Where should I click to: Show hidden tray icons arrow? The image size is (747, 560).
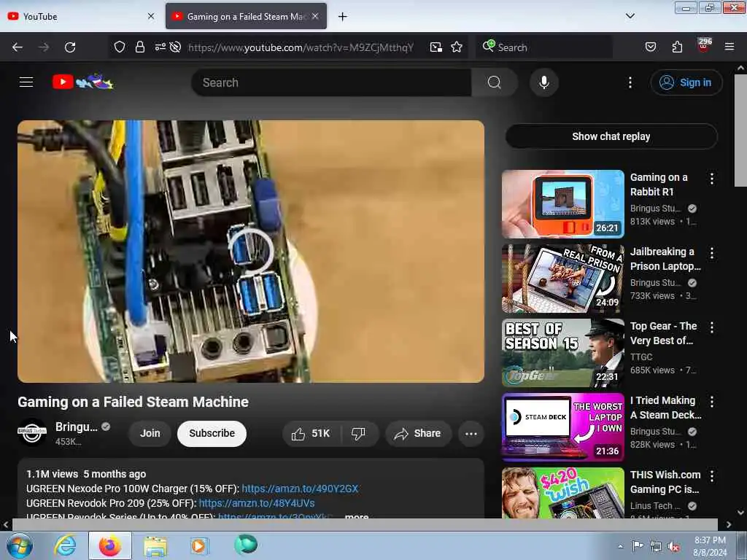tap(620, 546)
